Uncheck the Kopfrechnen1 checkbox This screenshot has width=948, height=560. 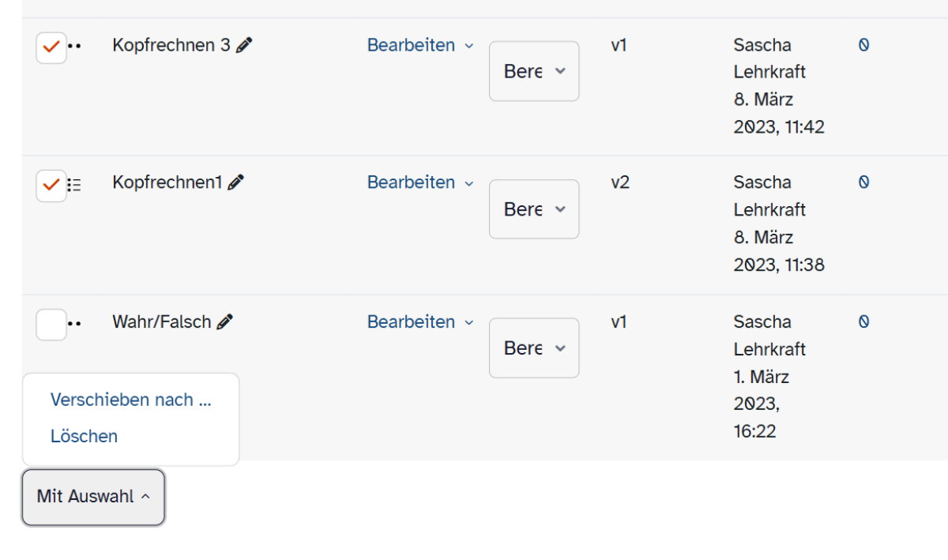(51, 186)
